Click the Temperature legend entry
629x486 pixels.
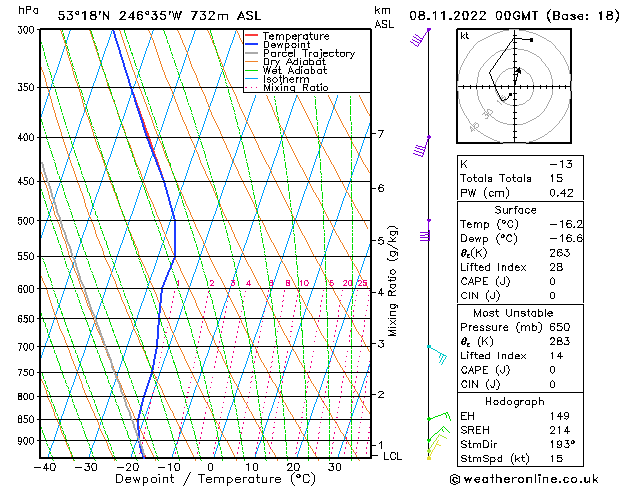click(296, 36)
